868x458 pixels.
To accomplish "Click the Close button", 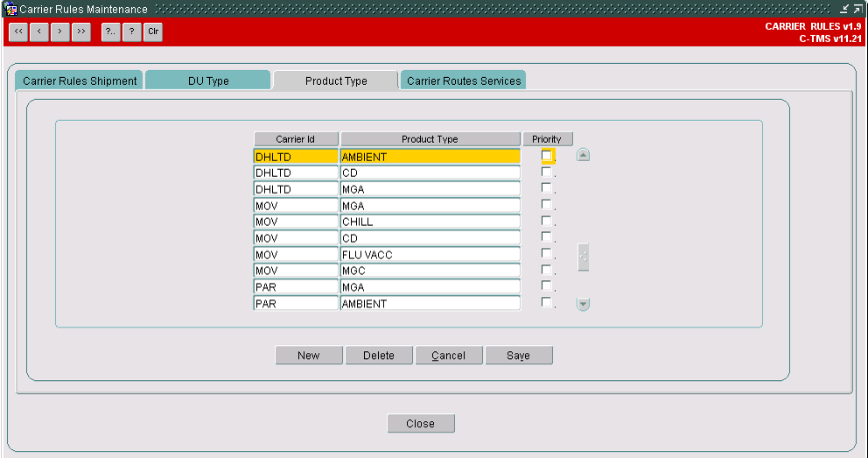I will [421, 424].
